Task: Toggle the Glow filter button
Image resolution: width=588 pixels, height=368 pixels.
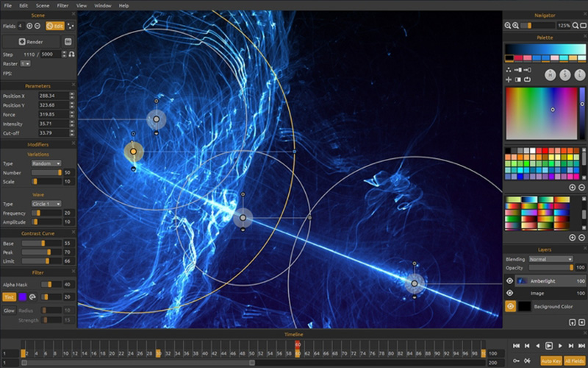Action: (x=9, y=311)
